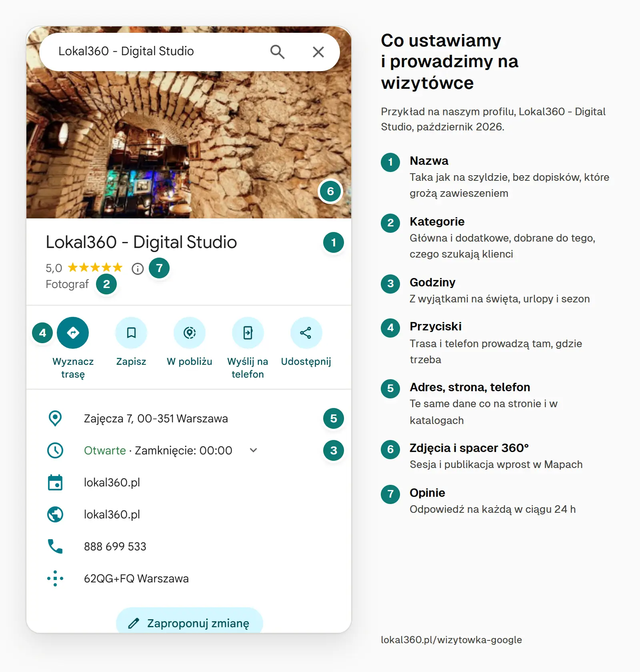Click the Wyznacz trasę label

(73, 368)
